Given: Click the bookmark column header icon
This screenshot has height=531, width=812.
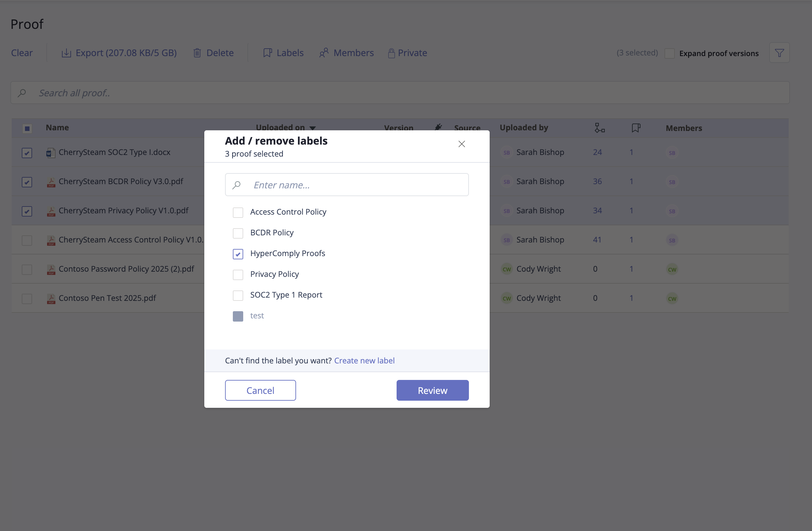Looking at the screenshot, I should [x=636, y=128].
